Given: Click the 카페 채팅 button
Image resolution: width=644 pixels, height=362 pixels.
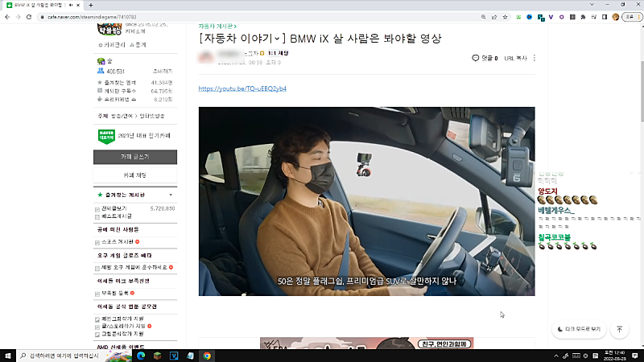Looking at the screenshot, I should [135, 175].
